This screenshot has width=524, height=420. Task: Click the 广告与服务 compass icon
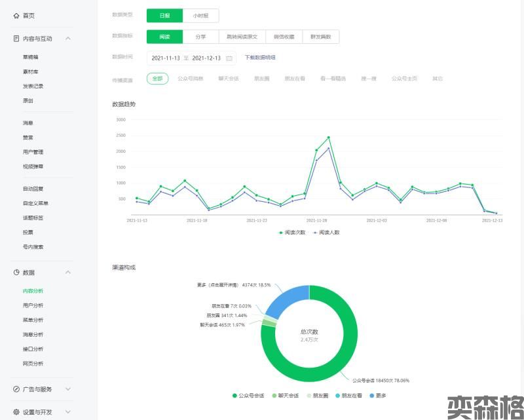tap(16, 389)
